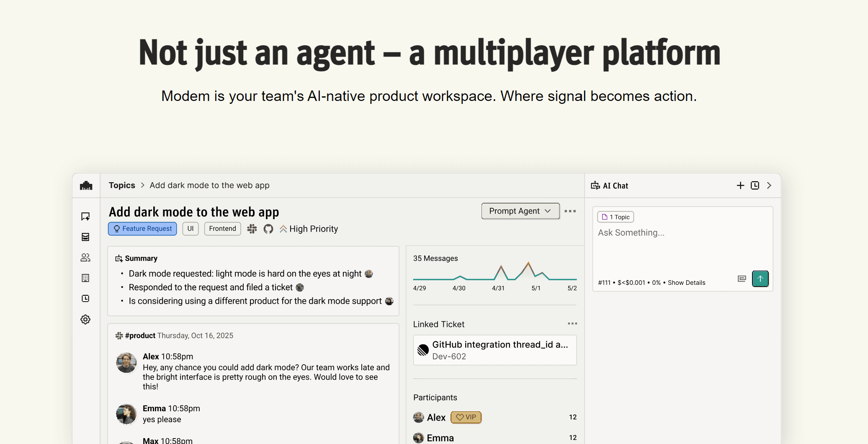Open the people sidebar icon
868x444 pixels.
(x=85, y=258)
